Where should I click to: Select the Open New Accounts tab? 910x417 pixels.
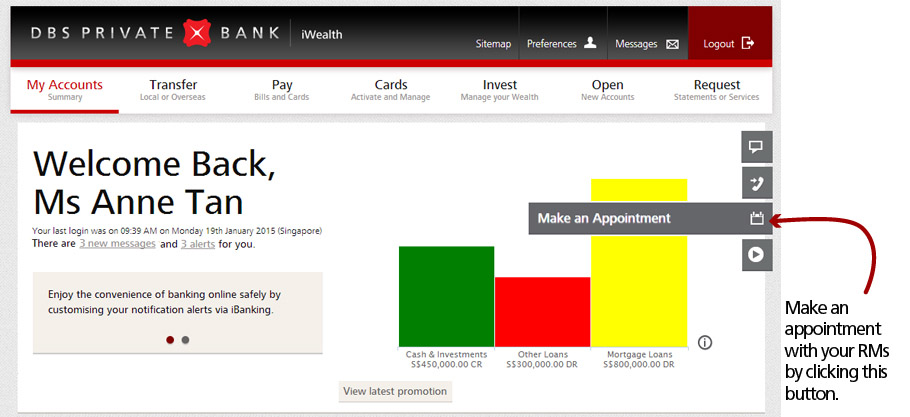(x=608, y=90)
